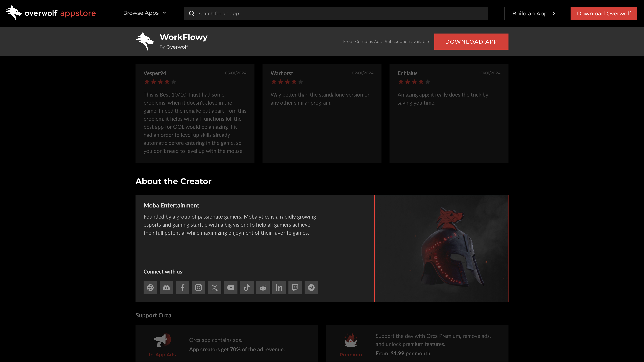Click the Download Overwolf button
Screen dimensions: 644x362
pos(604,13)
